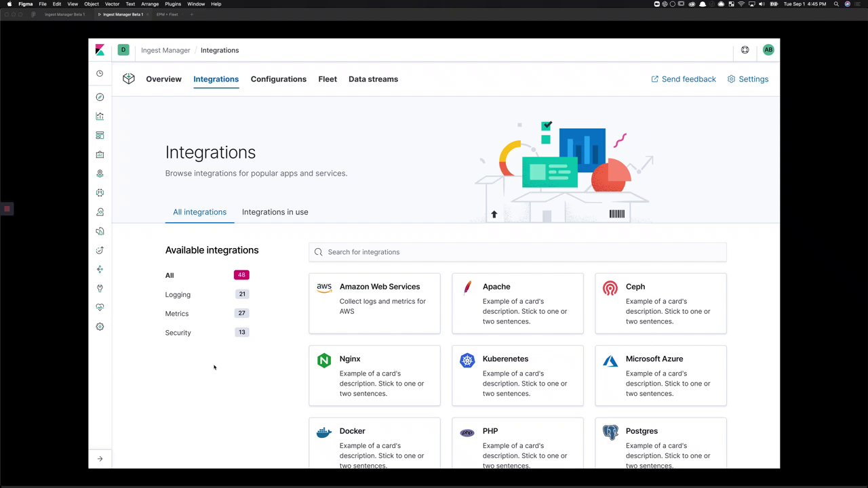
Task: Click the Microsoft Azure logo icon
Action: tap(610, 361)
